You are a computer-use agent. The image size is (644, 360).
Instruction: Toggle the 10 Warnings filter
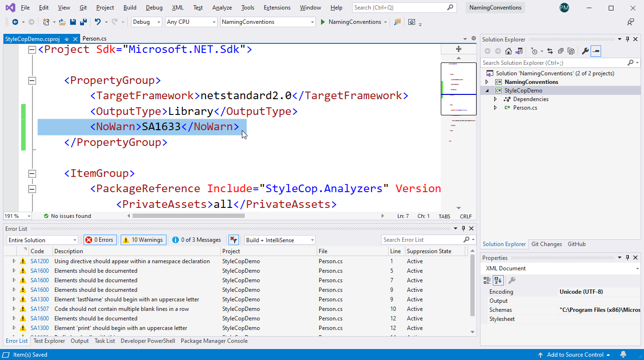(143, 240)
